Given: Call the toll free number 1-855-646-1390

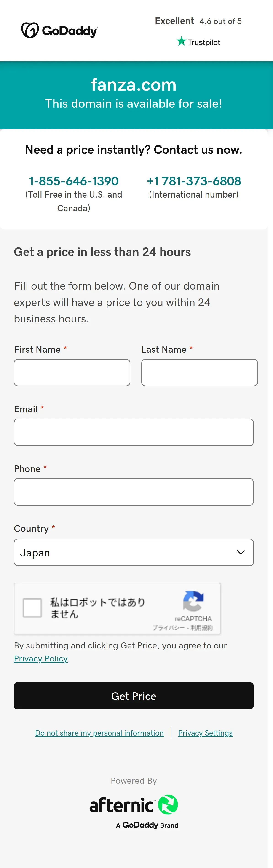Looking at the screenshot, I should [x=74, y=181].
